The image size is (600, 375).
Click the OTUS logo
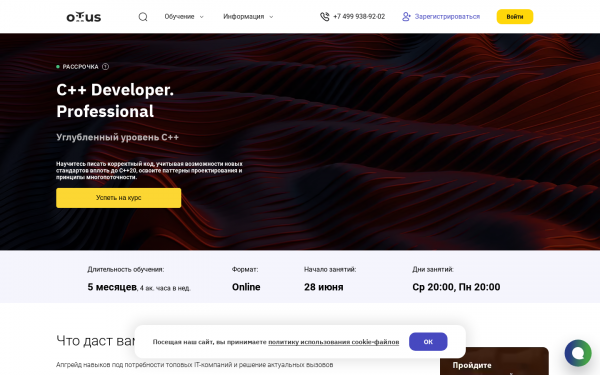[x=84, y=17]
